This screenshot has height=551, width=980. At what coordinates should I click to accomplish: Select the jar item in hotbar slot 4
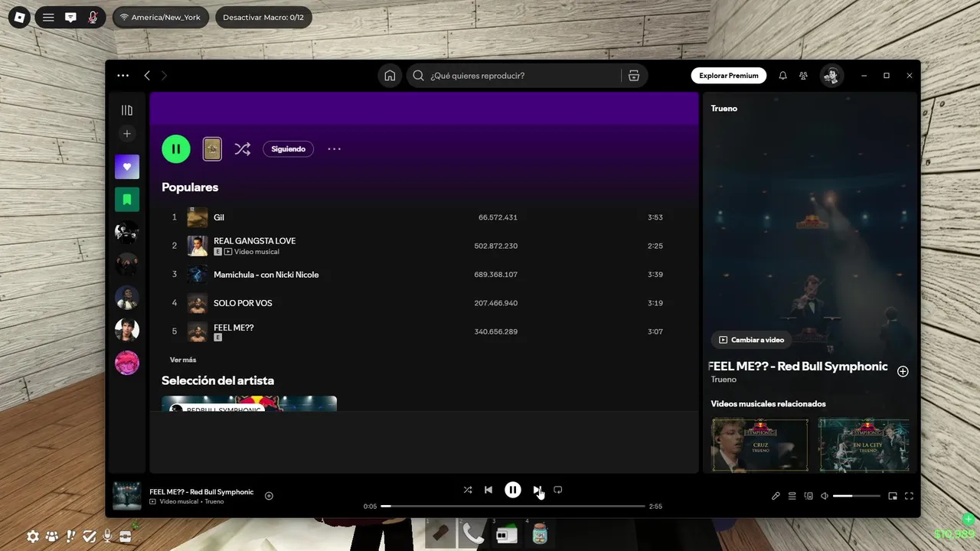point(540,533)
